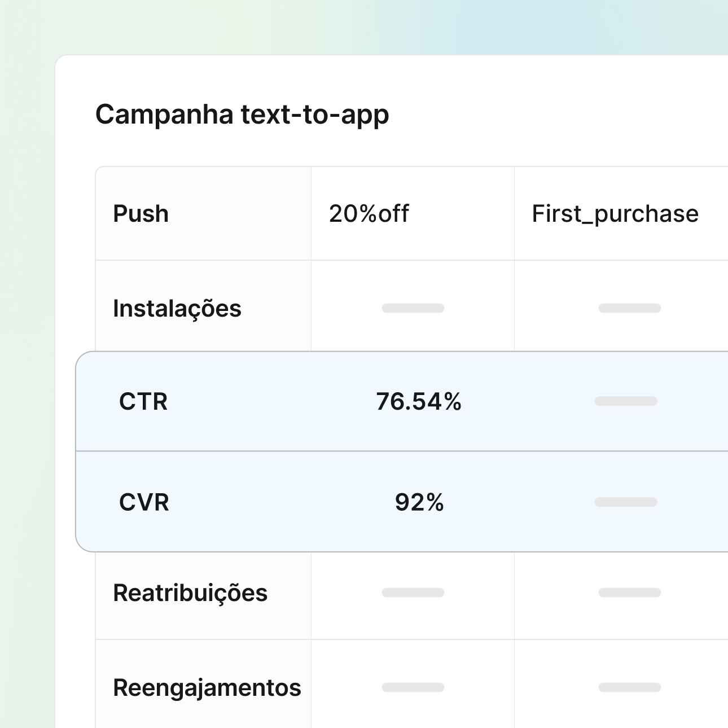Select Instalações placeholder in First_purchase column
This screenshot has width=728, height=728.
click(x=630, y=308)
